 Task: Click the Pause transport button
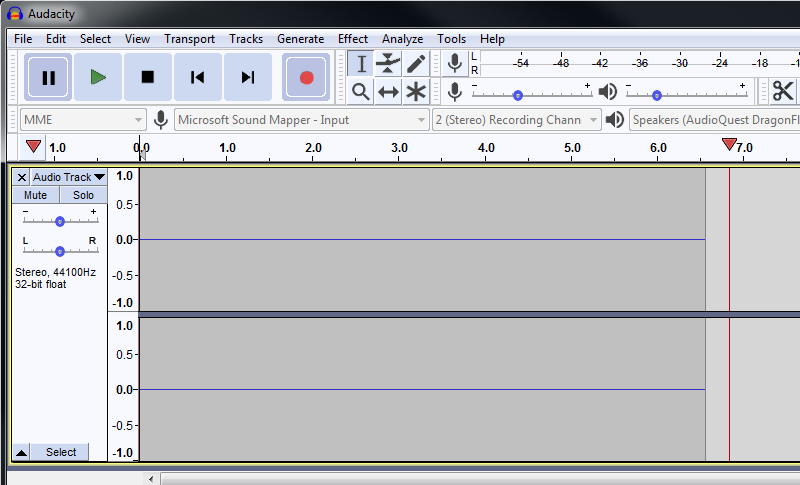tap(48, 78)
